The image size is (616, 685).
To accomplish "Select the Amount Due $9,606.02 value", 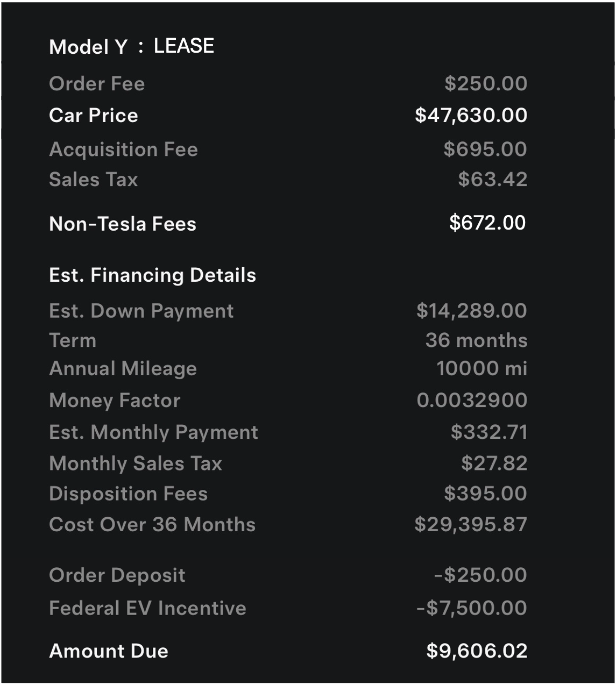I will [x=477, y=651].
